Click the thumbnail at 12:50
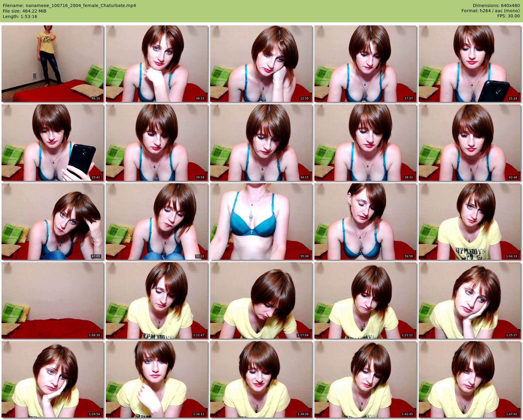 (x=261, y=64)
